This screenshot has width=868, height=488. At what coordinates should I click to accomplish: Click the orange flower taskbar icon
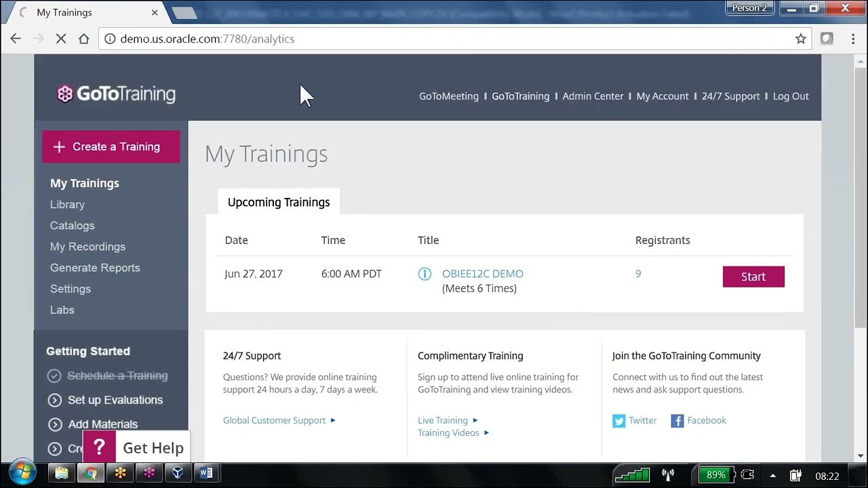coord(120,473)
